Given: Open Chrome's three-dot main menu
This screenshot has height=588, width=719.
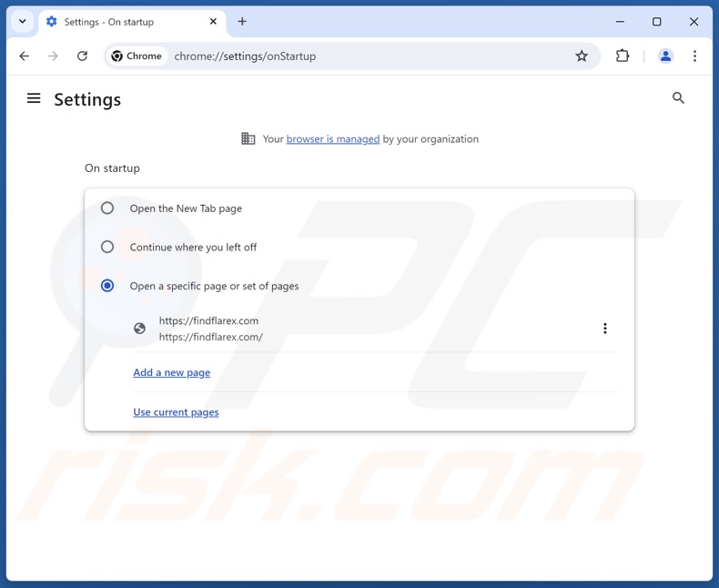Looking at the screenshot, I should coord(694,56).
